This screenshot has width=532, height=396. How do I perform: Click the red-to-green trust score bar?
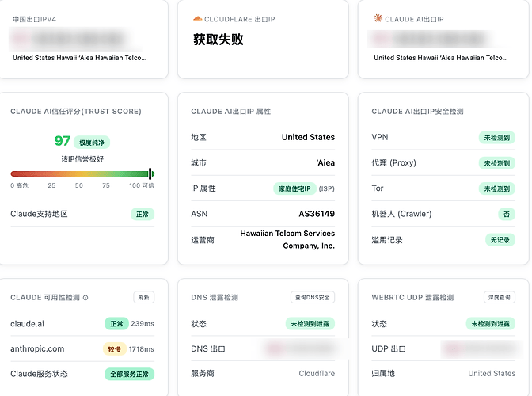point(82,173)
